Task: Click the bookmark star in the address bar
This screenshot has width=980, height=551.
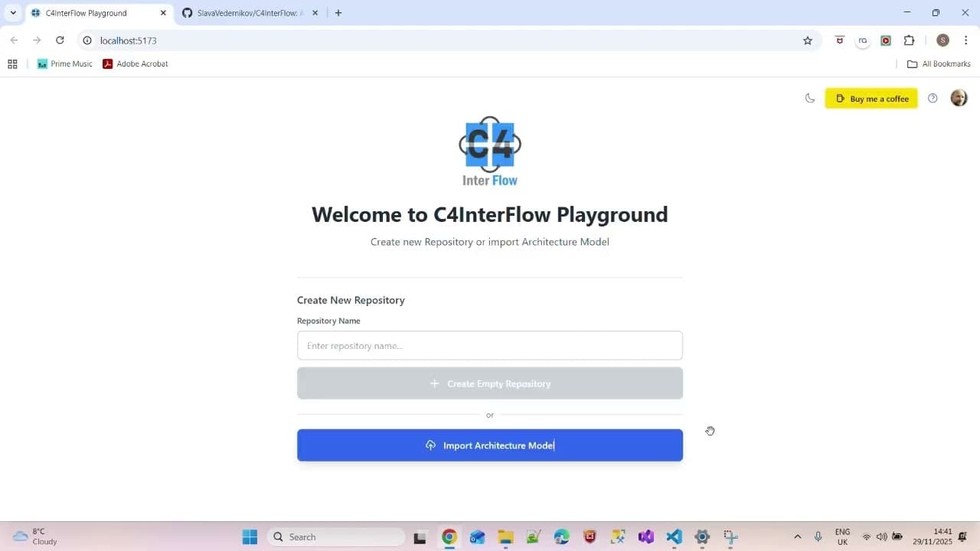Action: point(808,41)
